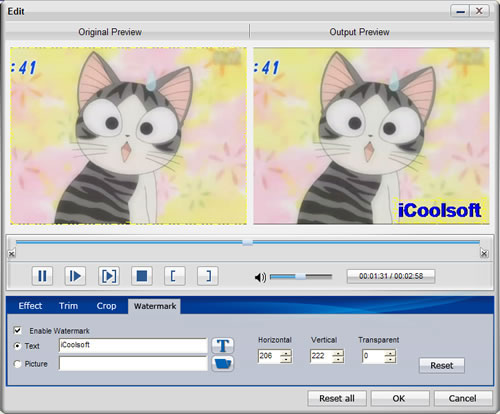This screenshot has height=414, width=500.
Task: Confirm edits with the OK button
Action: (399, 398)
